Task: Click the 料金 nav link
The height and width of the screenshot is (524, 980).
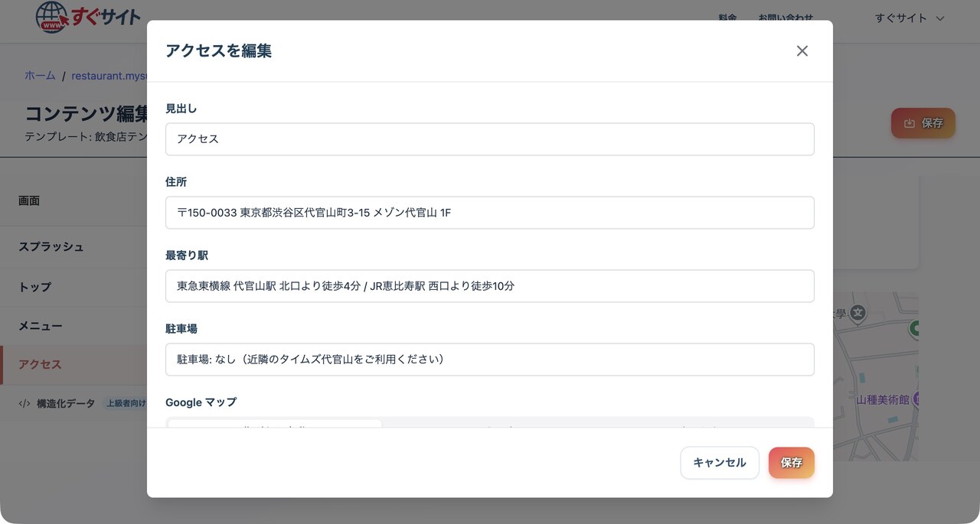Action: pyautogui.click(x=727, y=18)
